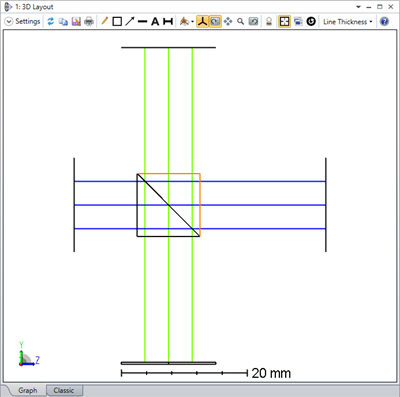Expand the Settings chevron
Image resolution: width=400 pixels, height=397 pixels.
coord(9,22)
